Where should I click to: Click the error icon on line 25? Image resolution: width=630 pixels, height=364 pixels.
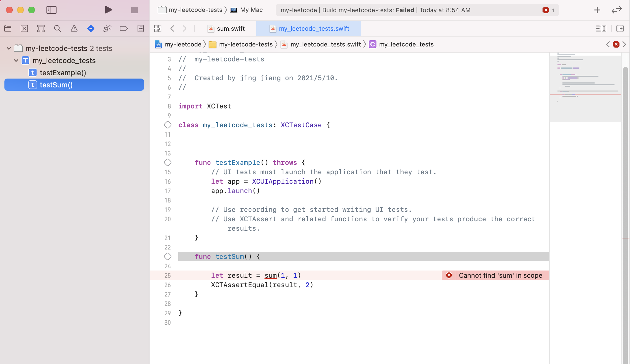click(449, 275)
